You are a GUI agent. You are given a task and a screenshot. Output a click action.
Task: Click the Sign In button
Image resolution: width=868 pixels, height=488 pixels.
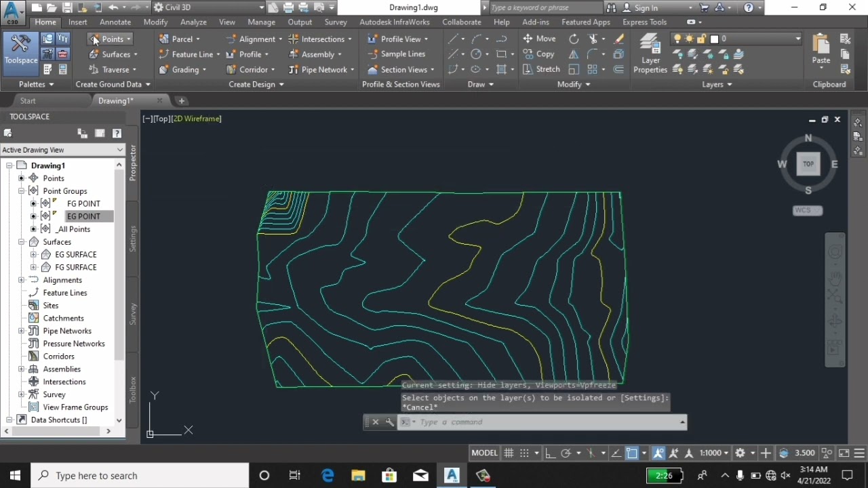point(646,7)
